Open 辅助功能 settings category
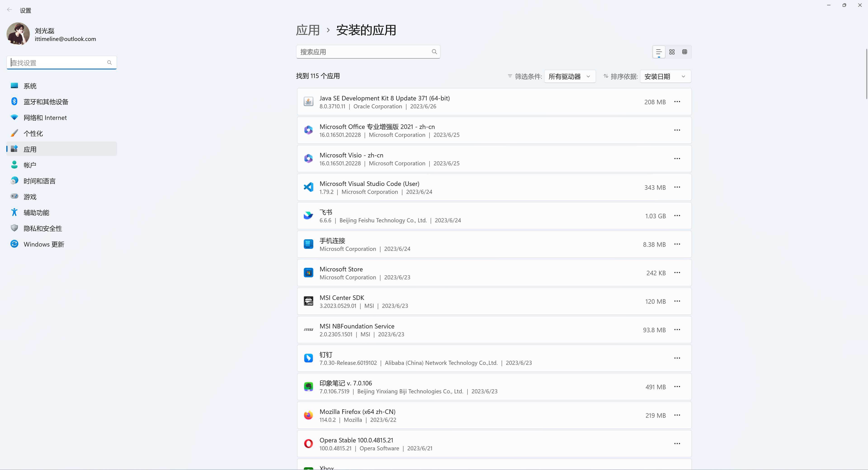868x470 pixels. [62, 212]
